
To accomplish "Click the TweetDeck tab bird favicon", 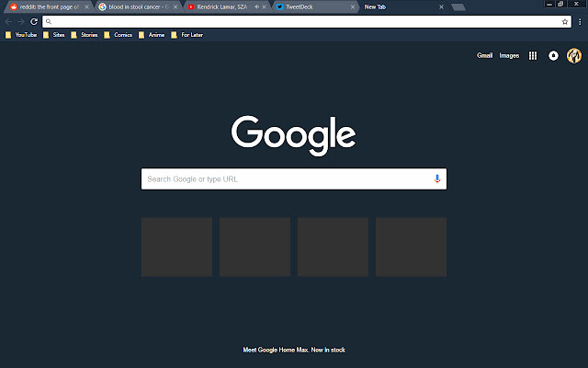I will [x=279, y=6].
